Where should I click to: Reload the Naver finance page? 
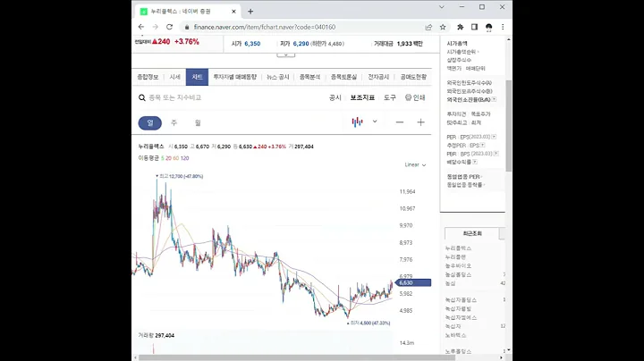(169, 27)
